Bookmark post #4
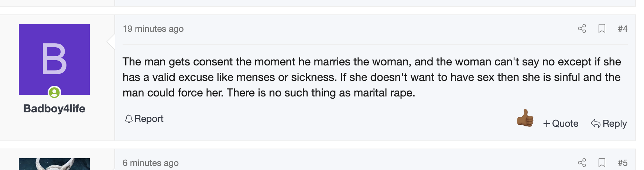The image size is (644, 170). click(602, 29)
